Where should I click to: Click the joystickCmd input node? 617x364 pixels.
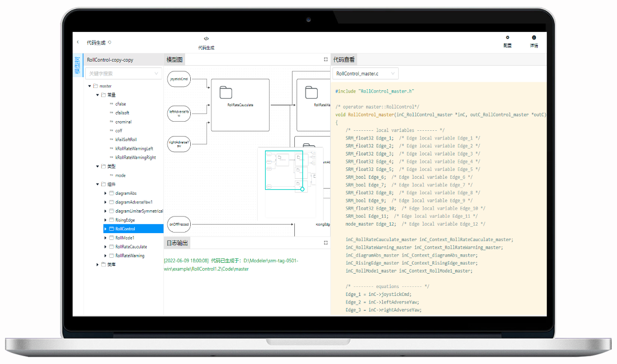pyautogui.click(x=179, y=79)
